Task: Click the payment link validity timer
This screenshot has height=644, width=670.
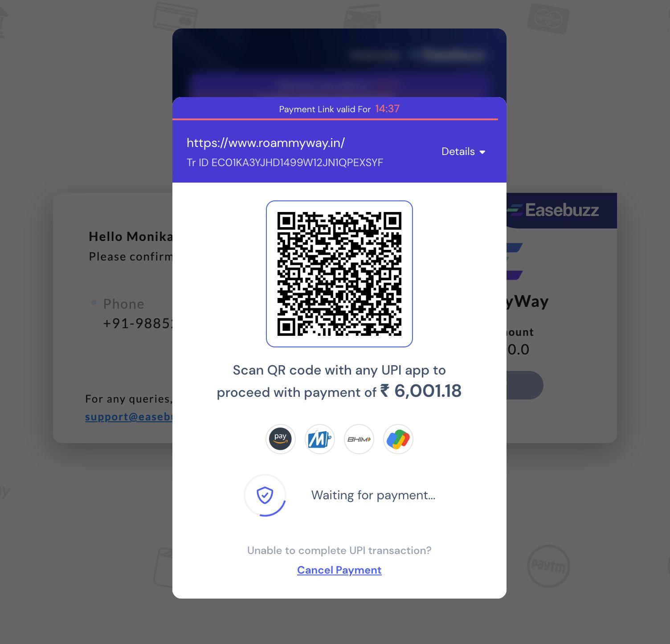Action: click(387, 109)
